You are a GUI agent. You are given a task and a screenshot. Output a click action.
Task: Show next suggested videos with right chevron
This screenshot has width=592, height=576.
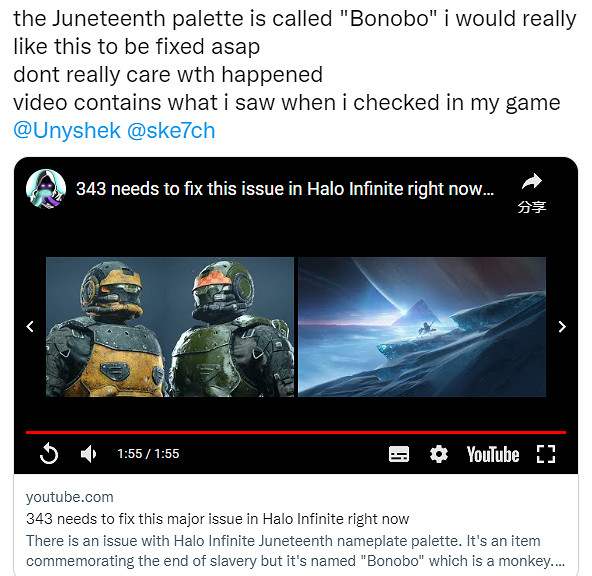pyautogui.click(x=562, y=327)
